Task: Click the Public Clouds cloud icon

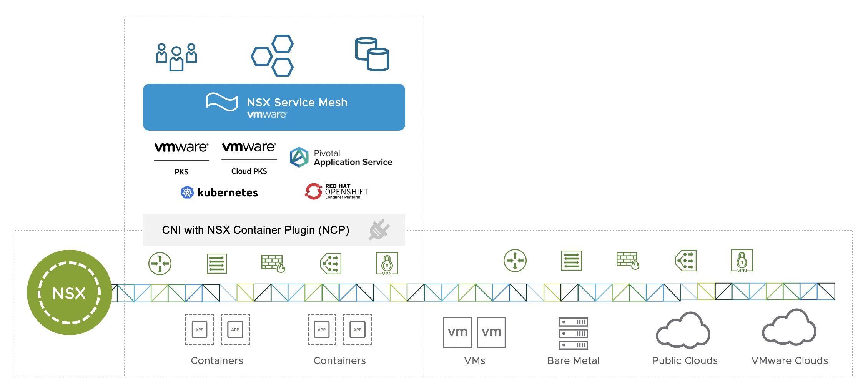Action: tap(683, 330)
